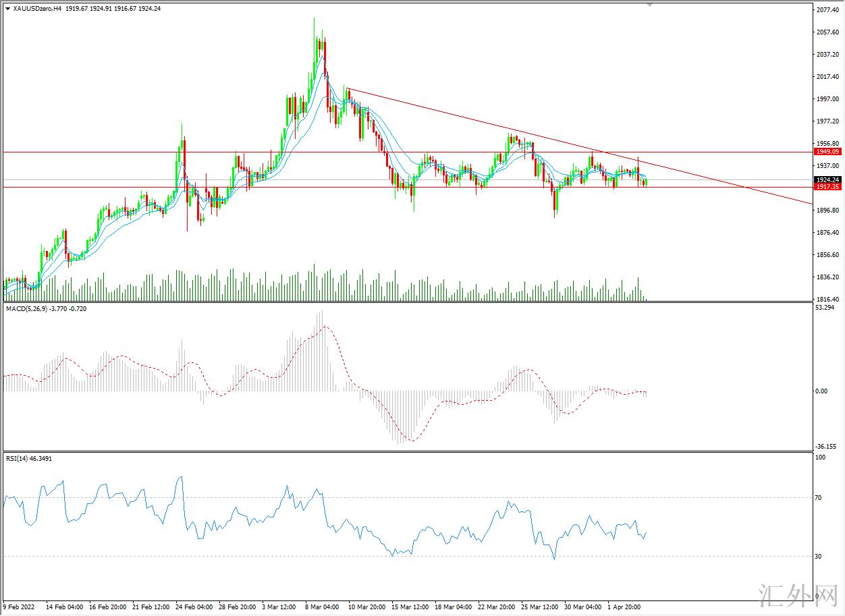Click the 21 Feb 12:00 time label
This screenshot has width=845, height=616.
pos(151,607)
